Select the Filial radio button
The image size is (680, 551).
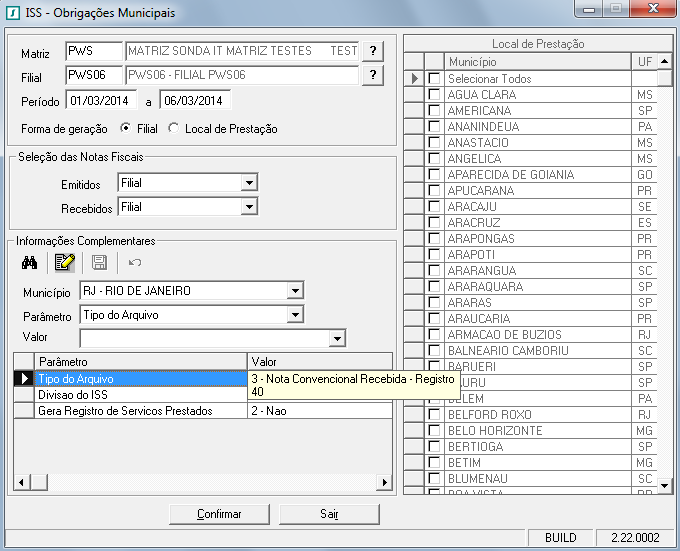[x=126, y=128]
